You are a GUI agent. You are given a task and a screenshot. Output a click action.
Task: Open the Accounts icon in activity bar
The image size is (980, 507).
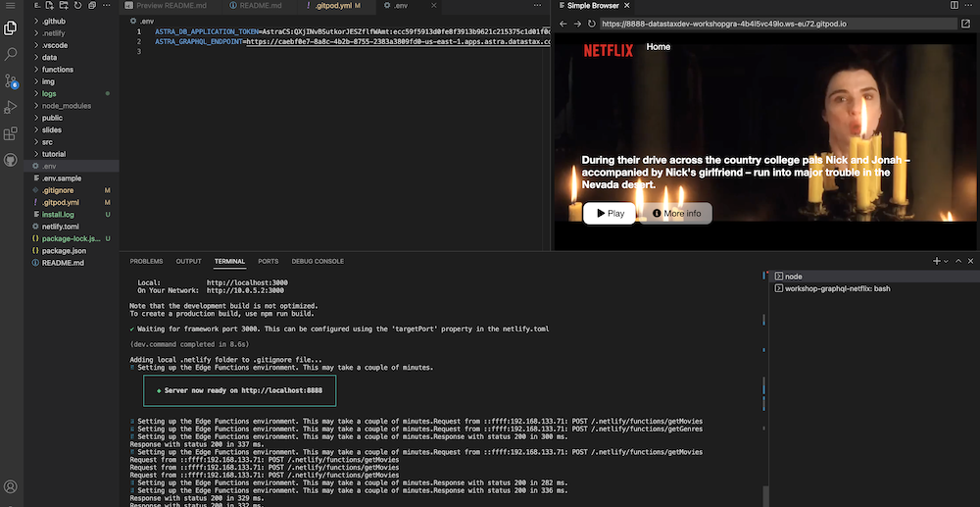10,486
